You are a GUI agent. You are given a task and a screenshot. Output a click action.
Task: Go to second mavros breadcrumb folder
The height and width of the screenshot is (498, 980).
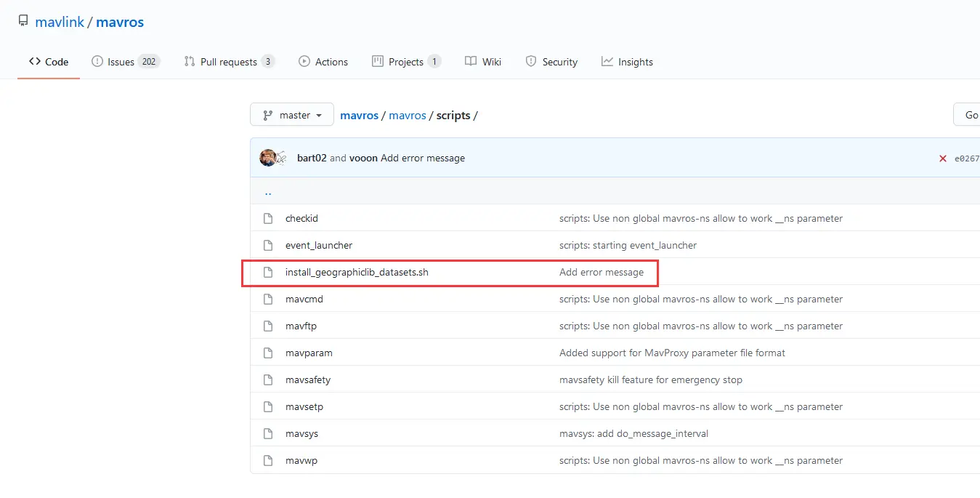(408, 116)
